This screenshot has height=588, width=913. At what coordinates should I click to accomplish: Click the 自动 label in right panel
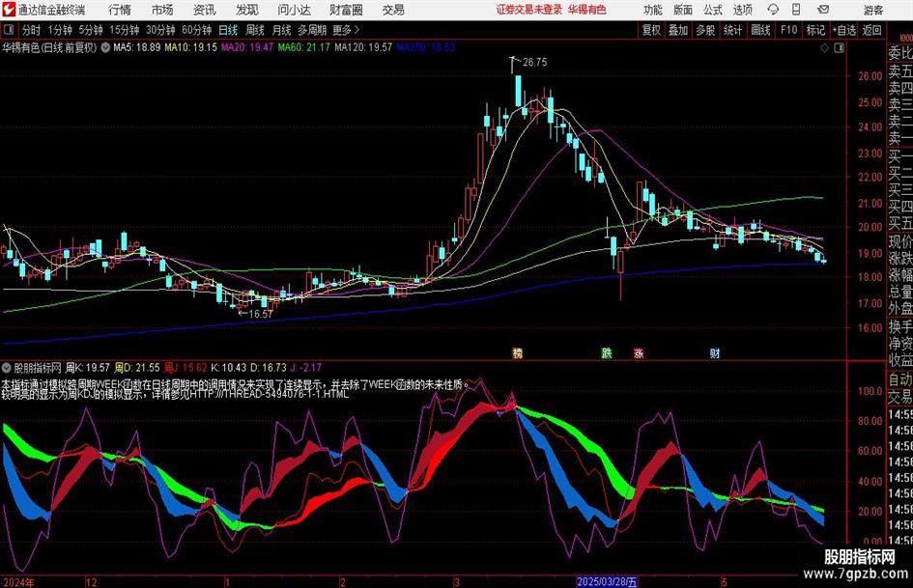point(900,379)
